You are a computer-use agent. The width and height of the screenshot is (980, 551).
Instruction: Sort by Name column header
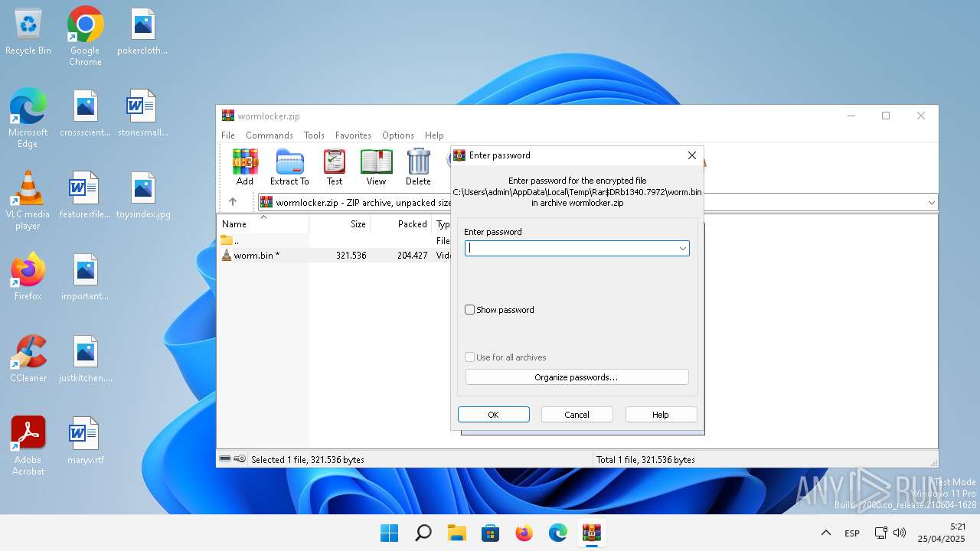click(263, 224)
